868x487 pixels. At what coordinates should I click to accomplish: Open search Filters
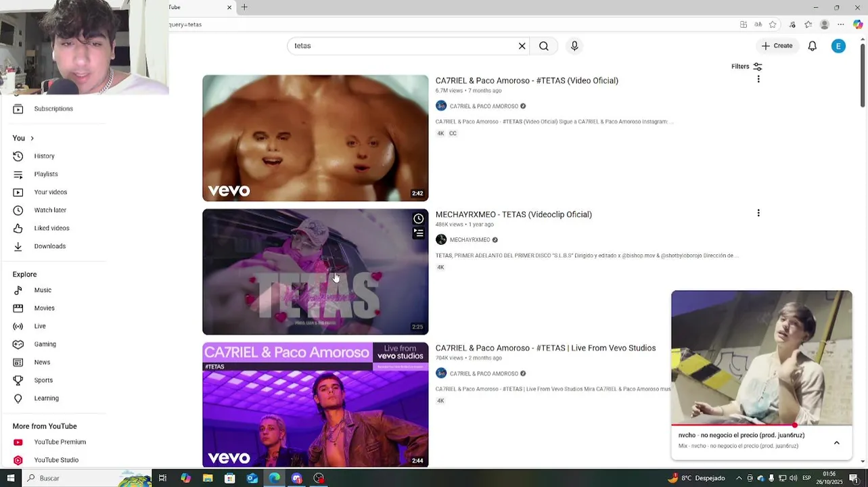(747, 66)
